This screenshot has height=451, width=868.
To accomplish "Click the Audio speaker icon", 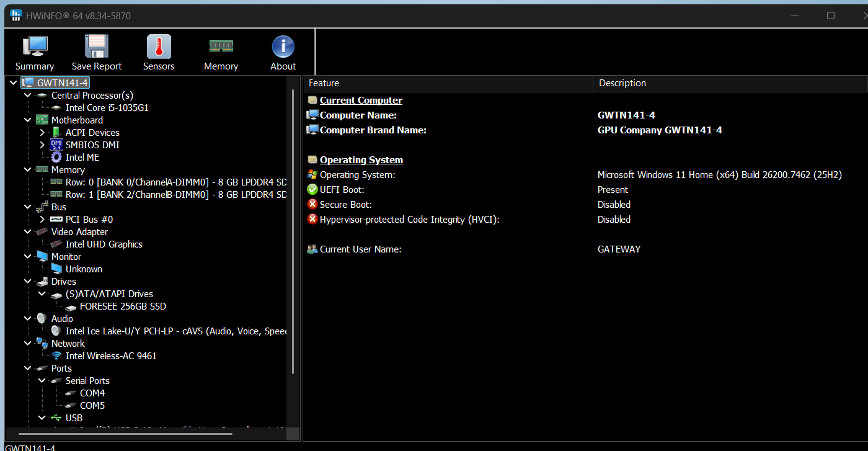I will tap(42, 318).
